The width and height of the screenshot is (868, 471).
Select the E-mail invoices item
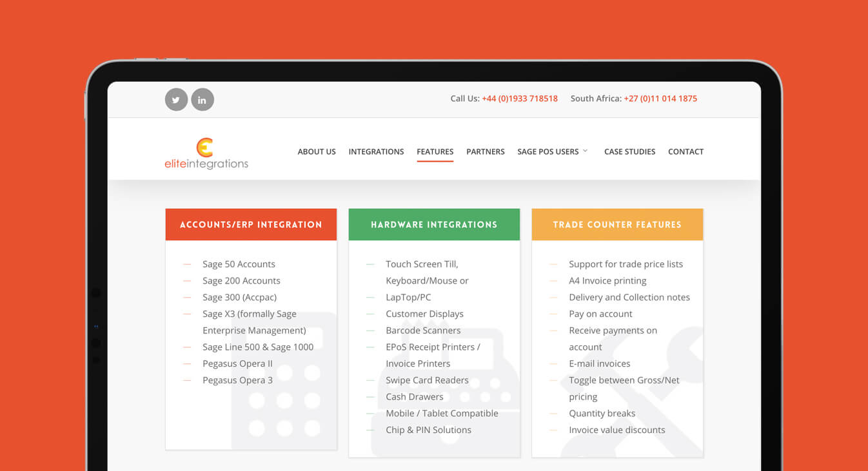(600, 364)
